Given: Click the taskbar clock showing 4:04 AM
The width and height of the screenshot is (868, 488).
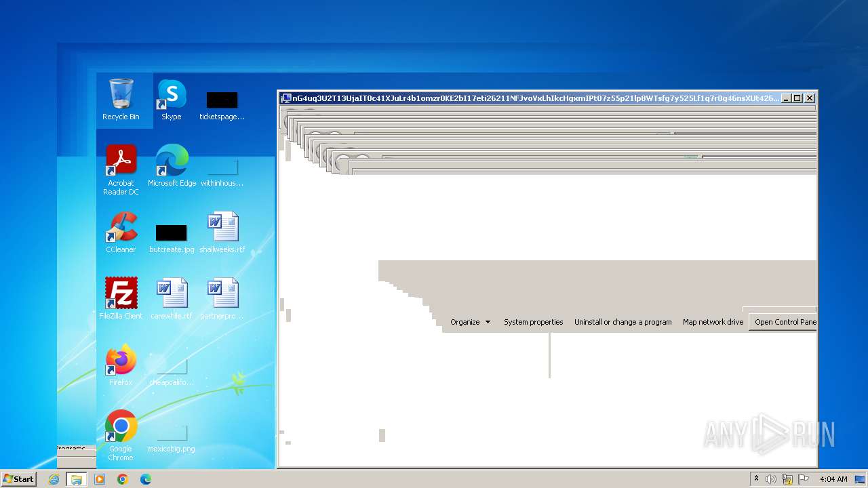Looking at the screenshot, I should click(833, 479).
